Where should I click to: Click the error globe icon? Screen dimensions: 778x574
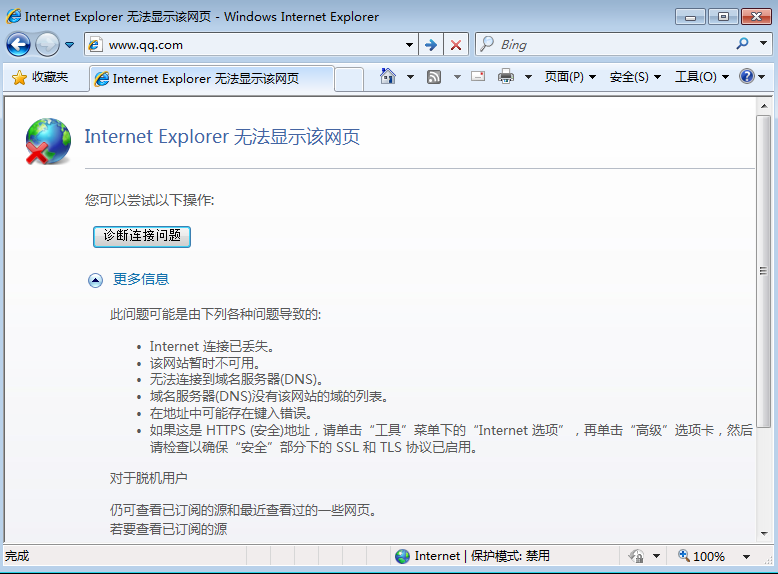click(x=48, y=141)
